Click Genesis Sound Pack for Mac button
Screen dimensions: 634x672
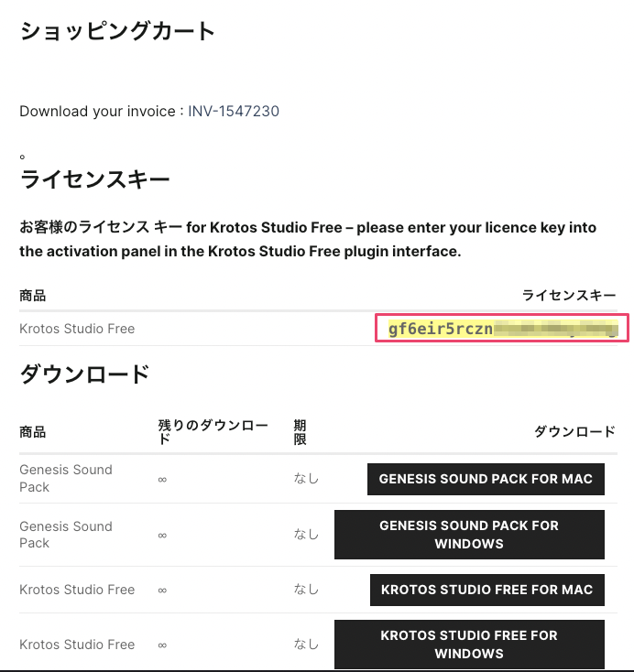coord(486,479)
